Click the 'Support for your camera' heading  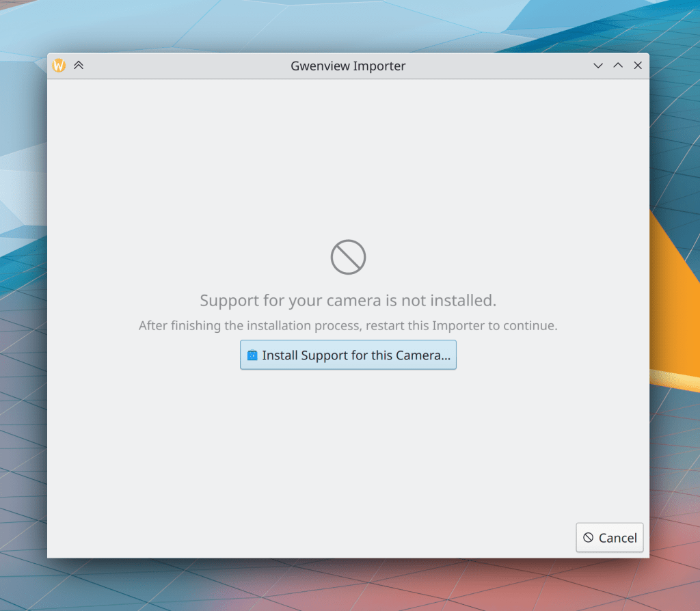point(348,301)
